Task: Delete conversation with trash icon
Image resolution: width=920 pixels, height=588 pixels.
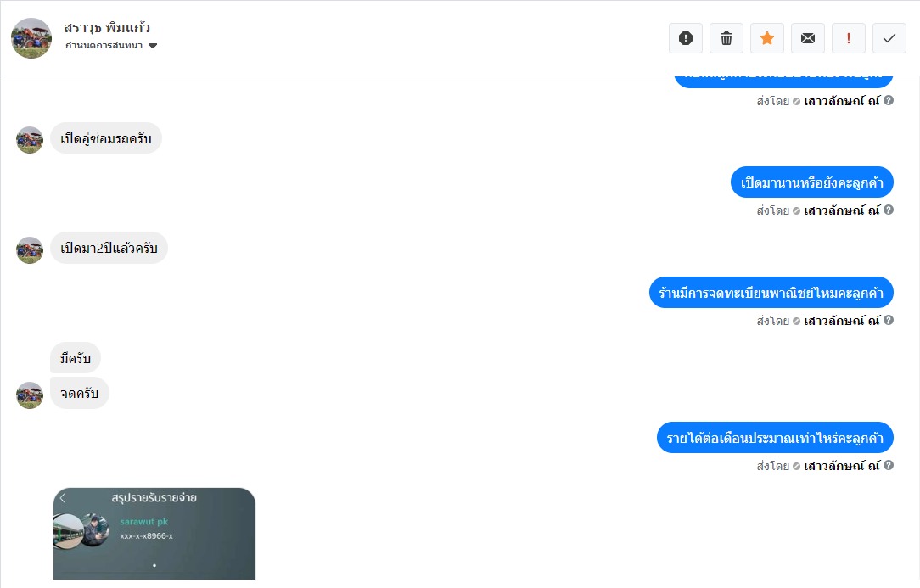Action: coord(726,38)
